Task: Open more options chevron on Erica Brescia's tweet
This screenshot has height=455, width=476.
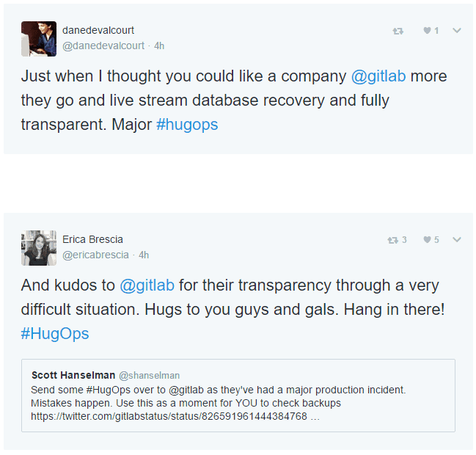Action: [457, 240]
